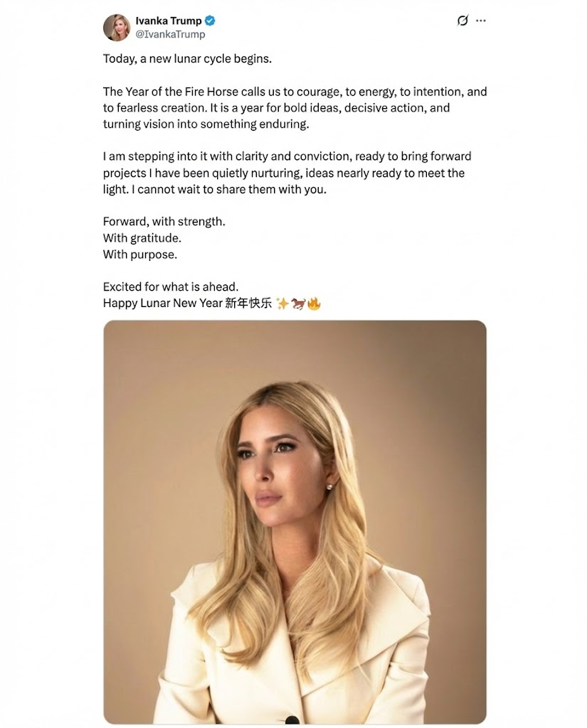Open the Grok explain-post icon

(x=462, y=21)
